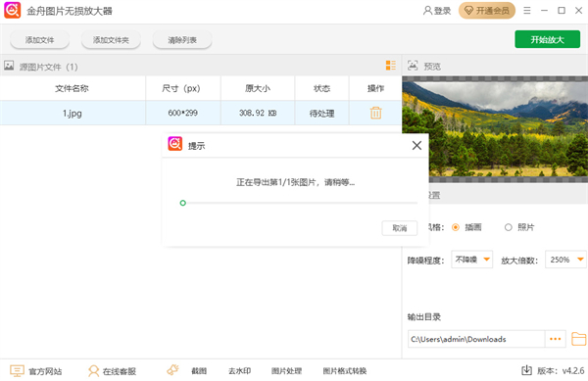Select the 插画 style radio button
588x381 pixels.
456,227
